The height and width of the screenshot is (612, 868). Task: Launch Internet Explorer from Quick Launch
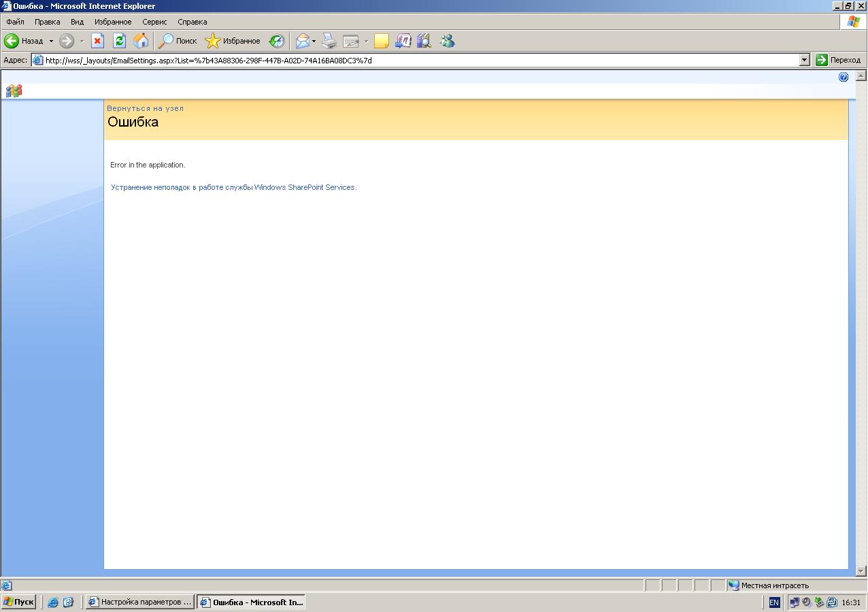(52, 602)
